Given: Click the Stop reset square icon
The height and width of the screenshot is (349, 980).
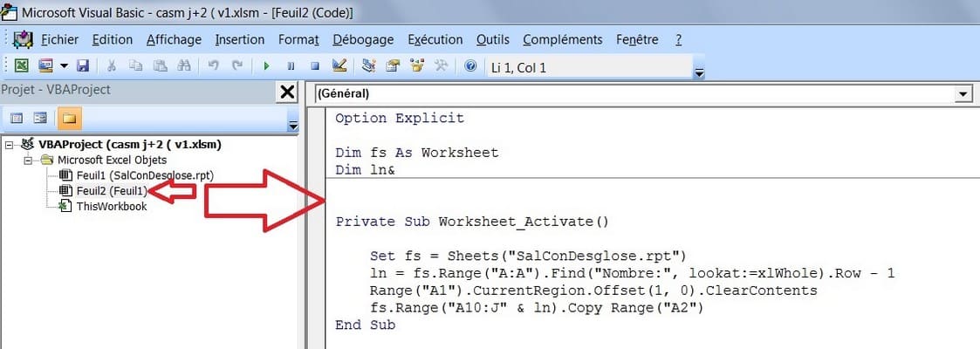Looking at the screenshot, I should tap(315, 66).
